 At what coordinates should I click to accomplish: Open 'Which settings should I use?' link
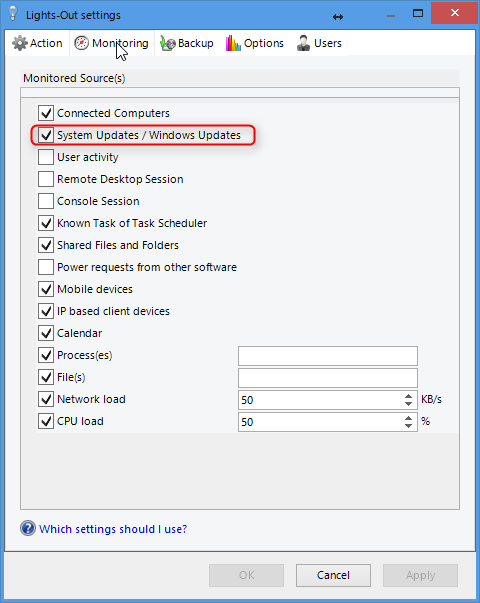113,529
